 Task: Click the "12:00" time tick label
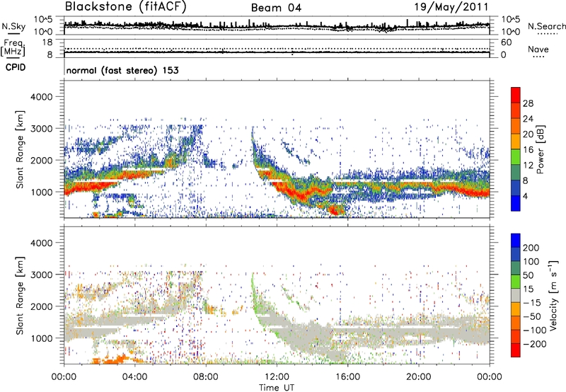[x=277, y=377]
